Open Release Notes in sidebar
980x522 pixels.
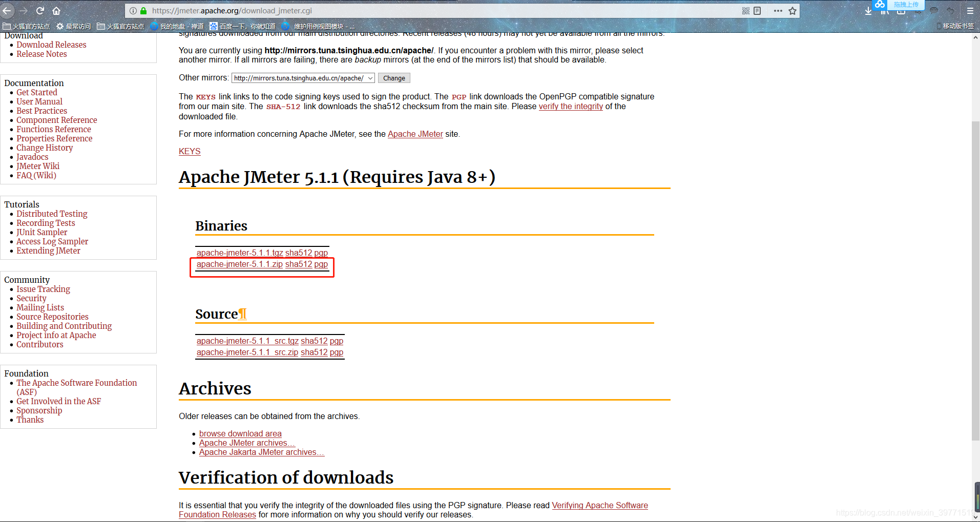click(x=41, y=54)
